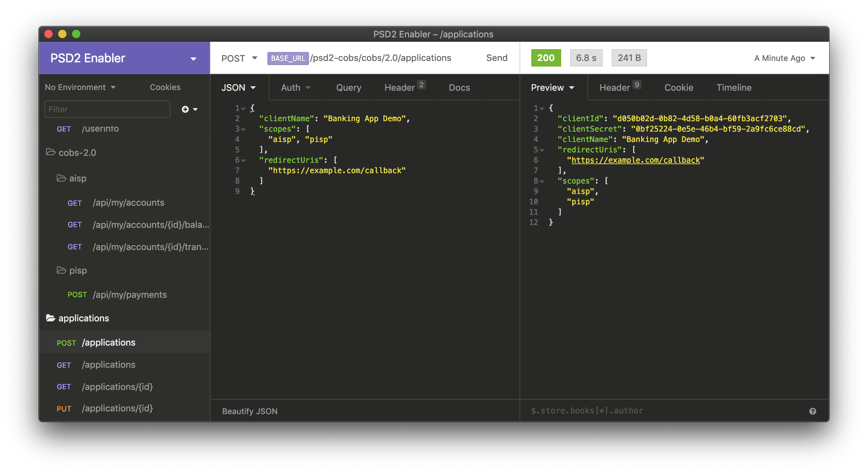Click the request URL path field
The image size is (868, 473).
pyautogui.click(x=380, y=58)
